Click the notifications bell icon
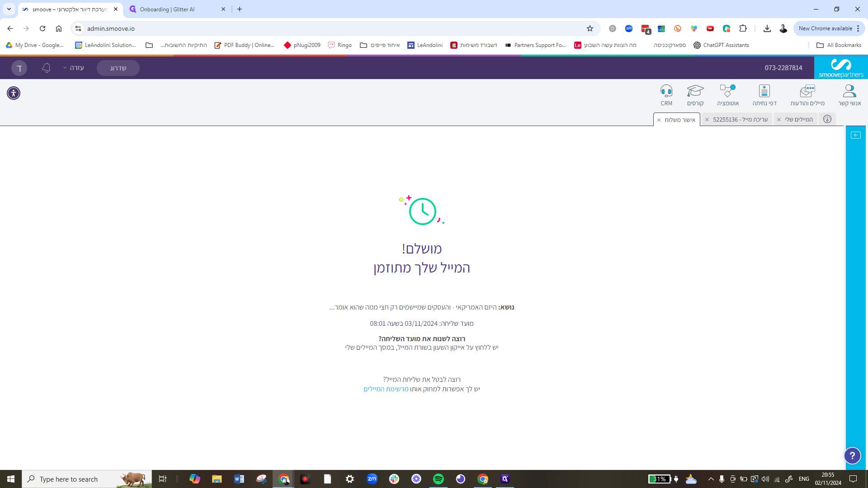 point(46,68)
